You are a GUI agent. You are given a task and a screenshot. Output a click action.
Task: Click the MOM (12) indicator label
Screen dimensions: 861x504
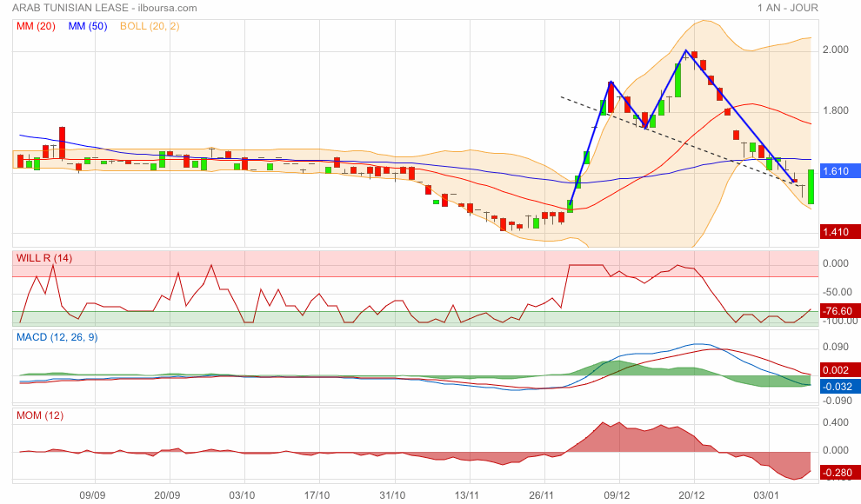tap(39, 415)
